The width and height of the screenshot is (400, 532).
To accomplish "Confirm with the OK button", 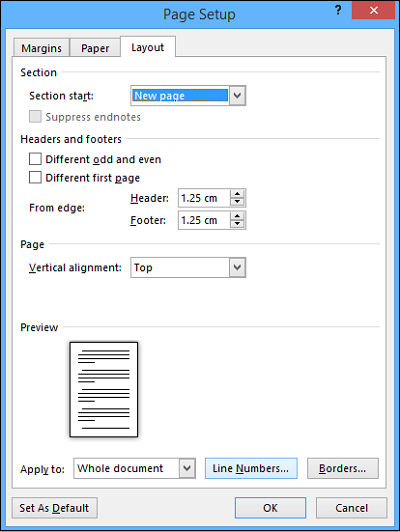I will tap(270, 508).
